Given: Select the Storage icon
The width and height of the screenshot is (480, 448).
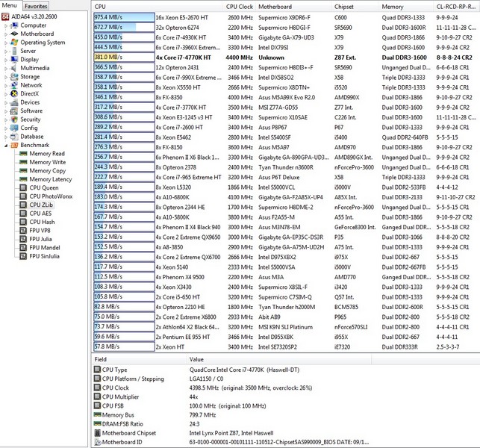Looking at the screenshot, I should click(14, 77).
